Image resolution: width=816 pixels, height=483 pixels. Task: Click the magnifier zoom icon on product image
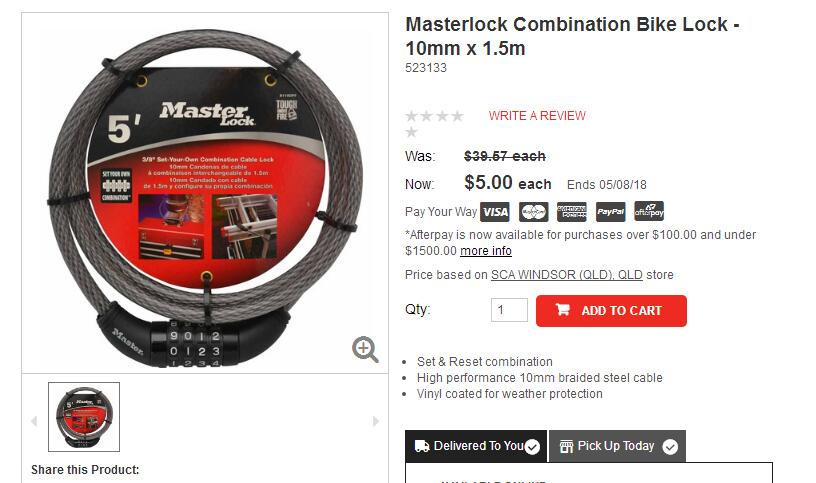point(365,349)
